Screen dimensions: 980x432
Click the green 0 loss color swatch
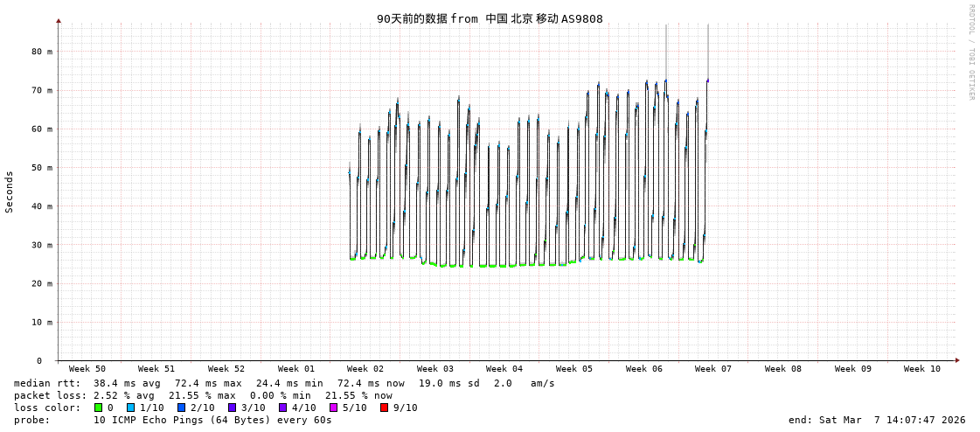98,408
